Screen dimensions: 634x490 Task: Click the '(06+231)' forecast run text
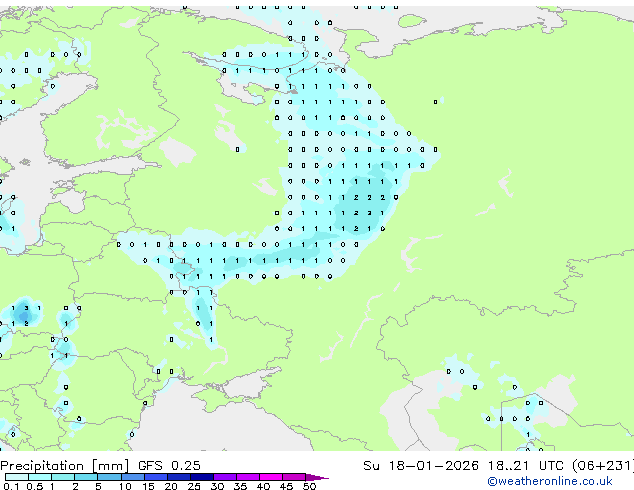pyautogui.click(x=602, y=466)
